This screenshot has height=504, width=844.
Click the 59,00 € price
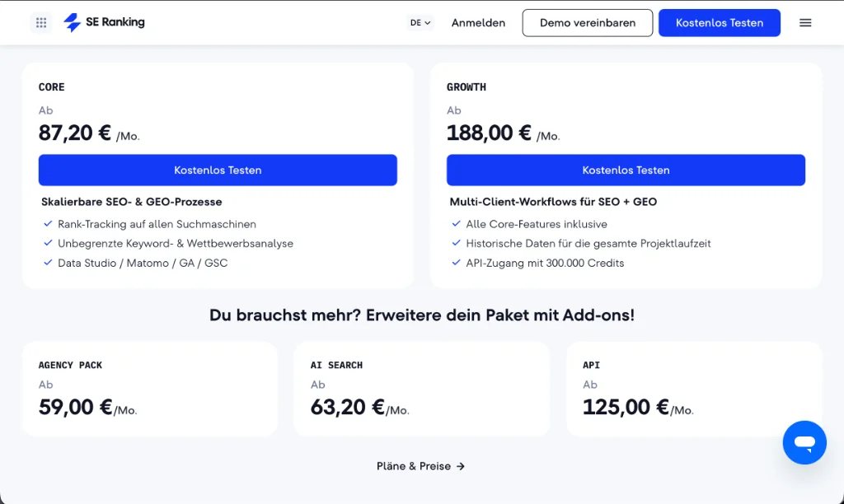pos(75,407)
